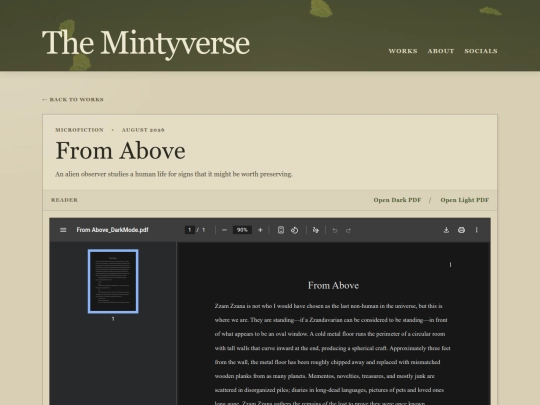Open the PDF more actions menu

pyautogui.click(x=477, y=230)
